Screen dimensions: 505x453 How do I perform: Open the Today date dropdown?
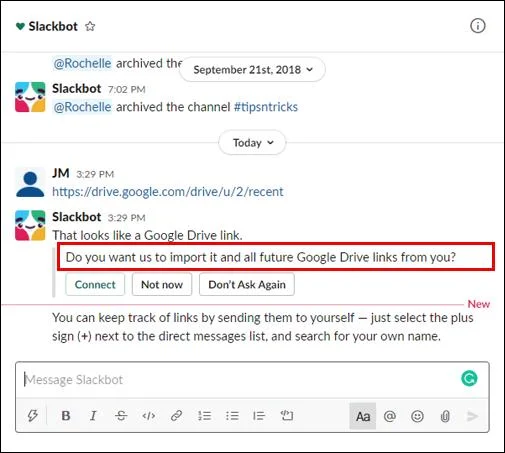(x=252, y=143)
